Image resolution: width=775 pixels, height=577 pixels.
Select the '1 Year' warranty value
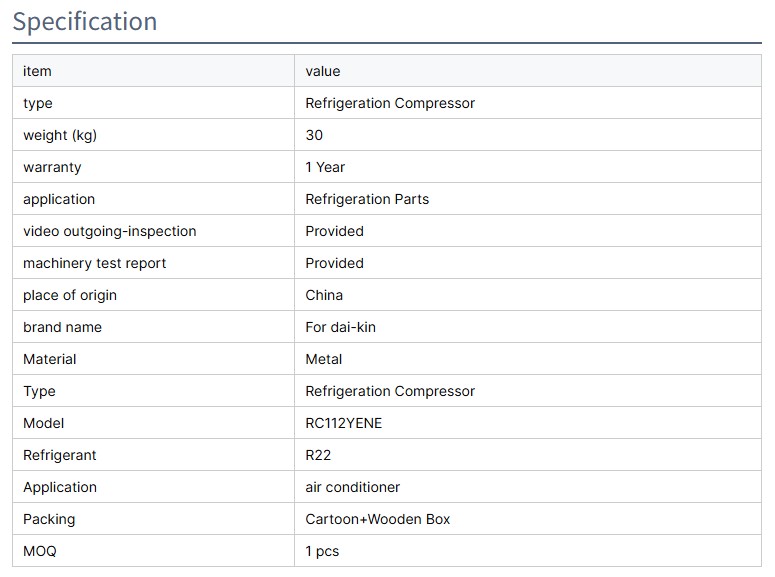tap(325, 167)
